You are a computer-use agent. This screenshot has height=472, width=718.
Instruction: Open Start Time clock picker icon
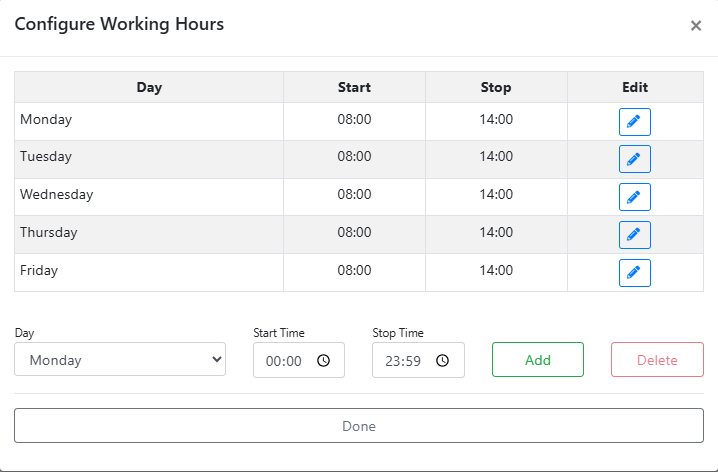[323, 361]
